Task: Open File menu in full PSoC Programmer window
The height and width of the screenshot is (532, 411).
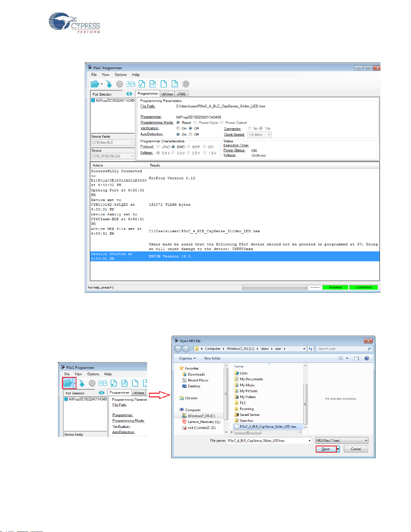Action: coord(94,75)
